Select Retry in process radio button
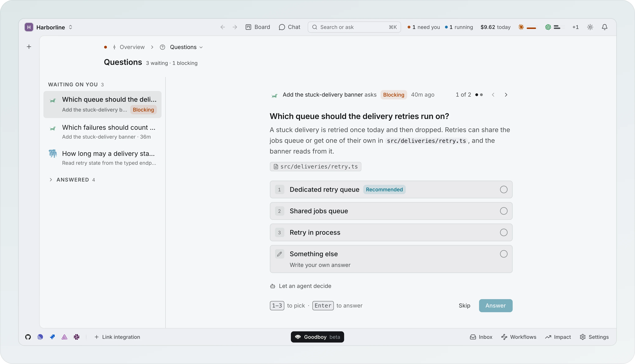 coord(504,233)
